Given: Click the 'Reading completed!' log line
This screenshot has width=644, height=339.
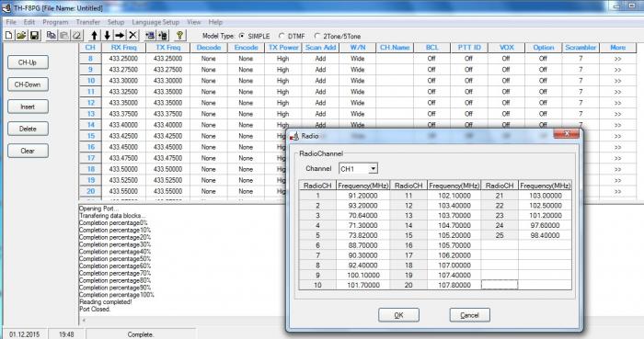Looking at the screenshot, I should [106, 302].
